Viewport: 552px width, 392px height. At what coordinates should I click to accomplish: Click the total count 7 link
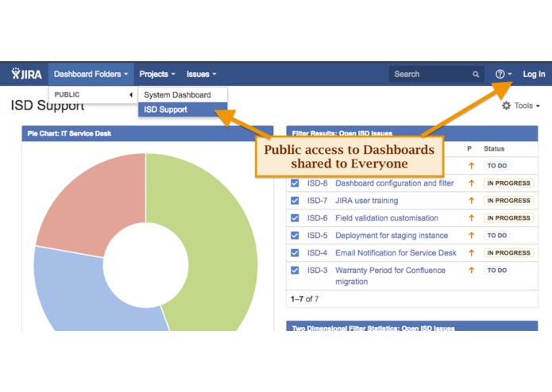pos(316,299)
